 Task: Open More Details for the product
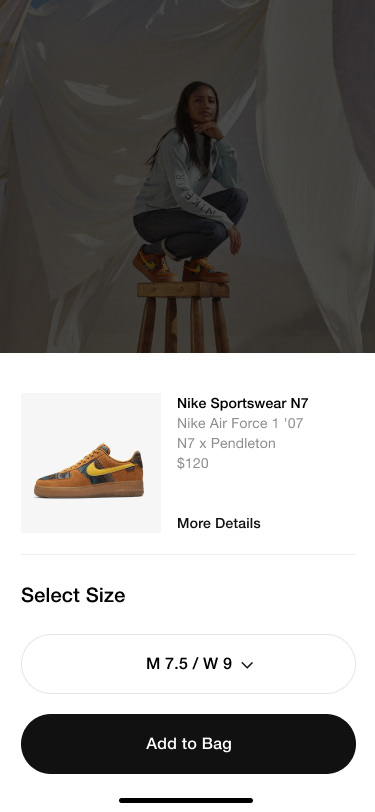[x=219, y=523]
